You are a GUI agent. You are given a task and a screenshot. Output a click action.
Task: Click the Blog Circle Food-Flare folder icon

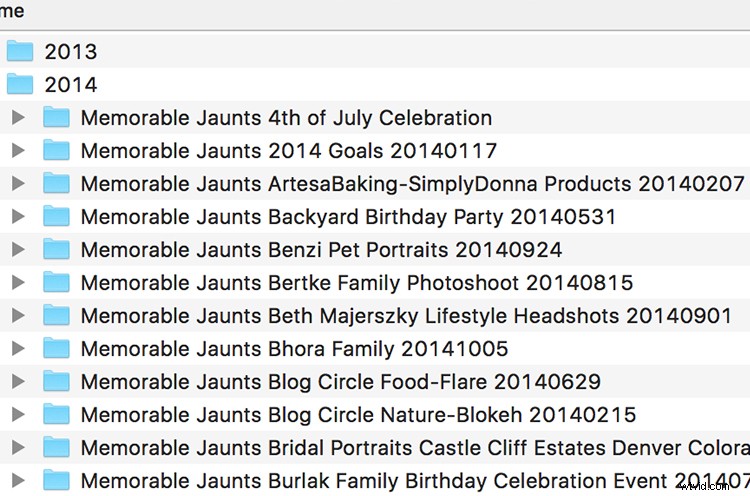click(56, 382)
